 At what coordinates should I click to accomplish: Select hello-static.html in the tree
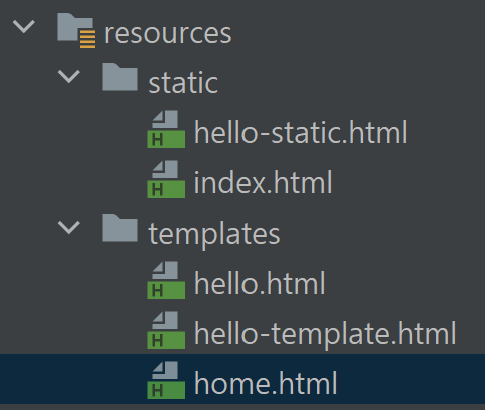coord(300,132)
